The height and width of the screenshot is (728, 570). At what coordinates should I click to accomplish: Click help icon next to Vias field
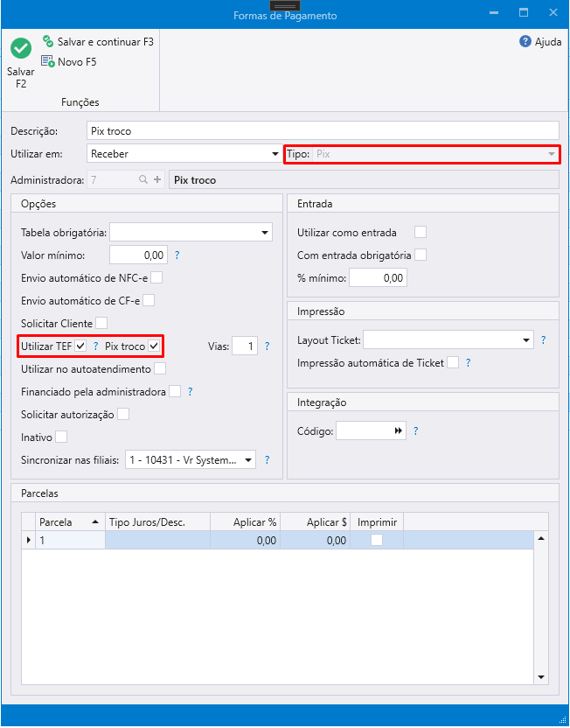[x=267, y=346]
